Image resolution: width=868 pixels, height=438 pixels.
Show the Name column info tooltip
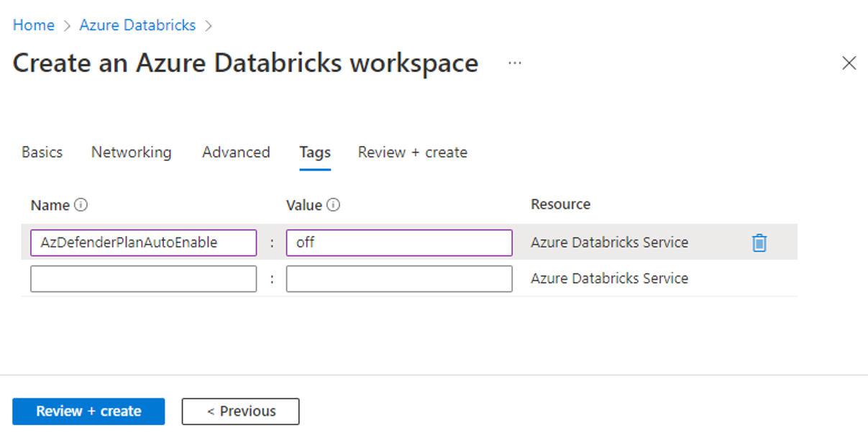[81, 205]
